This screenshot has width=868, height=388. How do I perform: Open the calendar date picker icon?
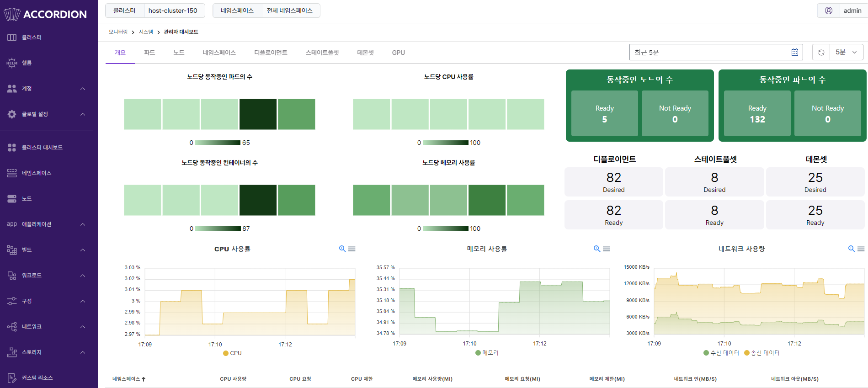pos(795,53)
